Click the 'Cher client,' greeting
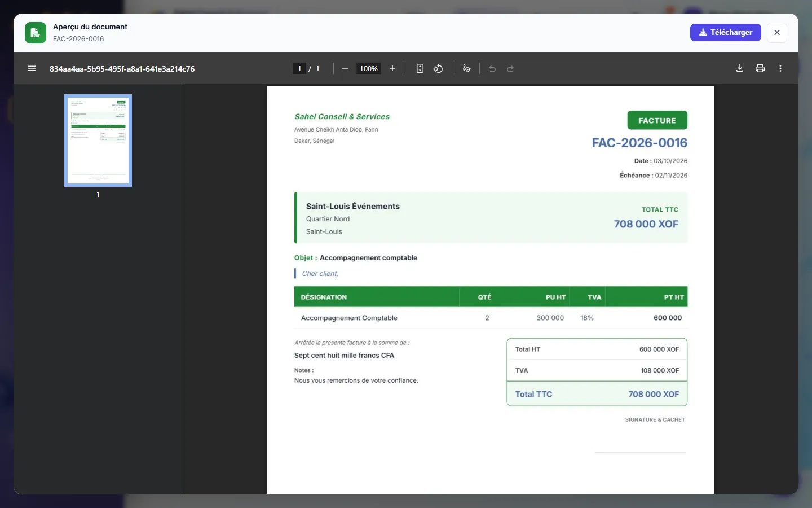 point(320,274)
